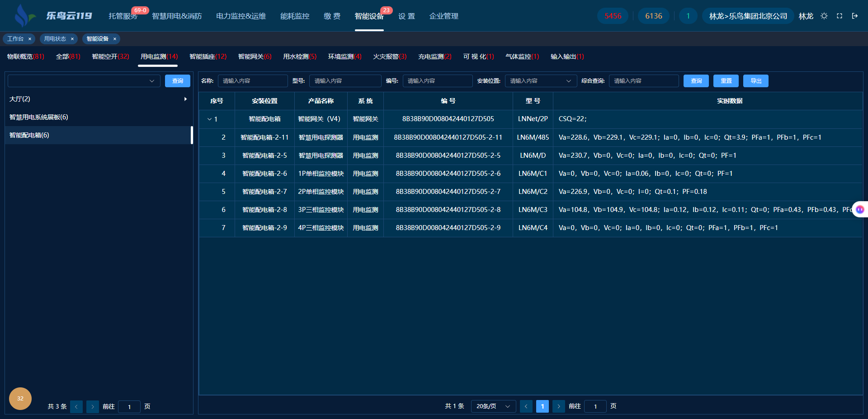This screenshot has width=868, height=419.
Task: Go to previous page in device table pager
Action: [526, 406]
